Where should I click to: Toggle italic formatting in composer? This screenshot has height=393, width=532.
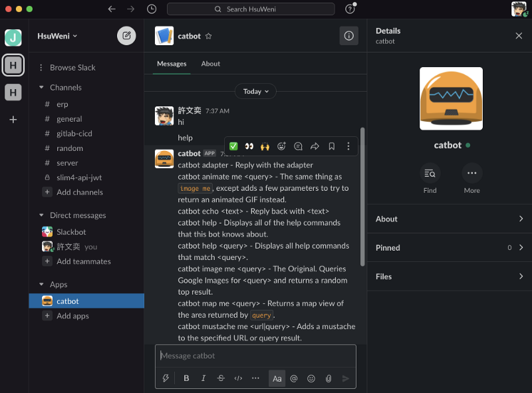coord(203,378)
